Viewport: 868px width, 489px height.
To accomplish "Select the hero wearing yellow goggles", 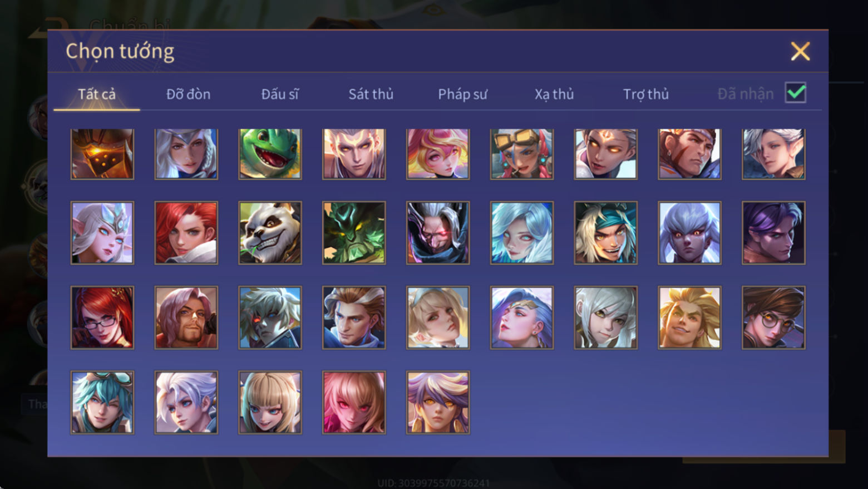I will [521, 154].
